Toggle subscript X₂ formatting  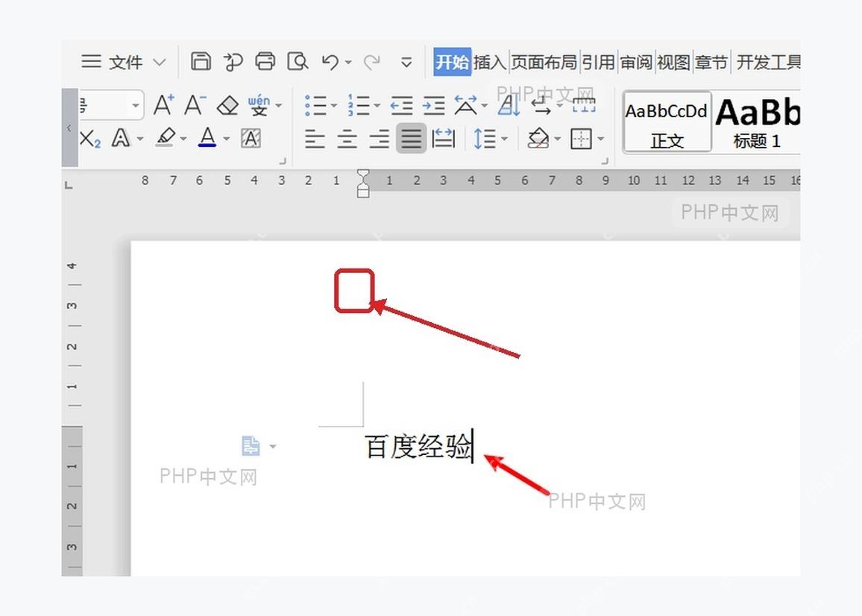click(x=89, y=139)
